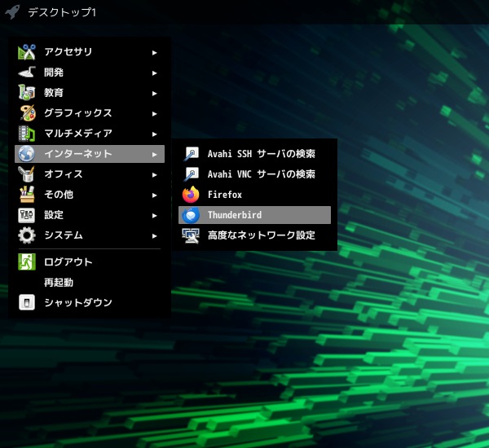Expand the 開発 submenu arrow
This screenshot has width=489, height=448.
(154, 73)
